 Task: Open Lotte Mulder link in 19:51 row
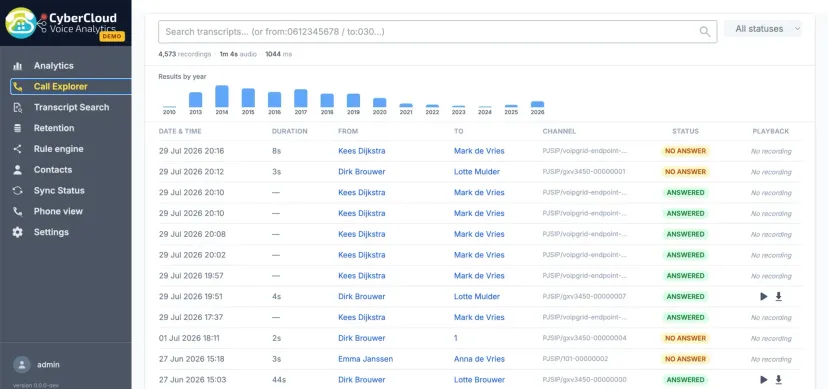point(477,297)
